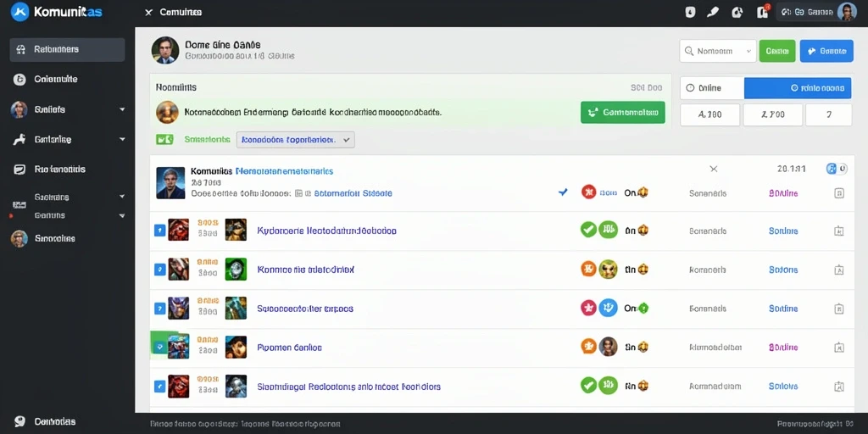Click the blue button at top right
The image size is (868, 434).
pos(826,51)
